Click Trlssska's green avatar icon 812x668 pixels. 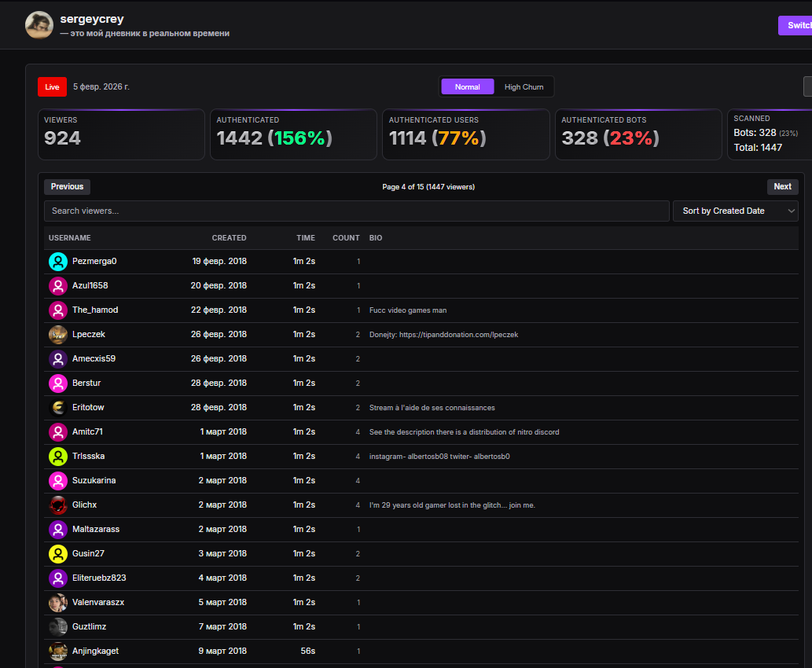(58, 457)
